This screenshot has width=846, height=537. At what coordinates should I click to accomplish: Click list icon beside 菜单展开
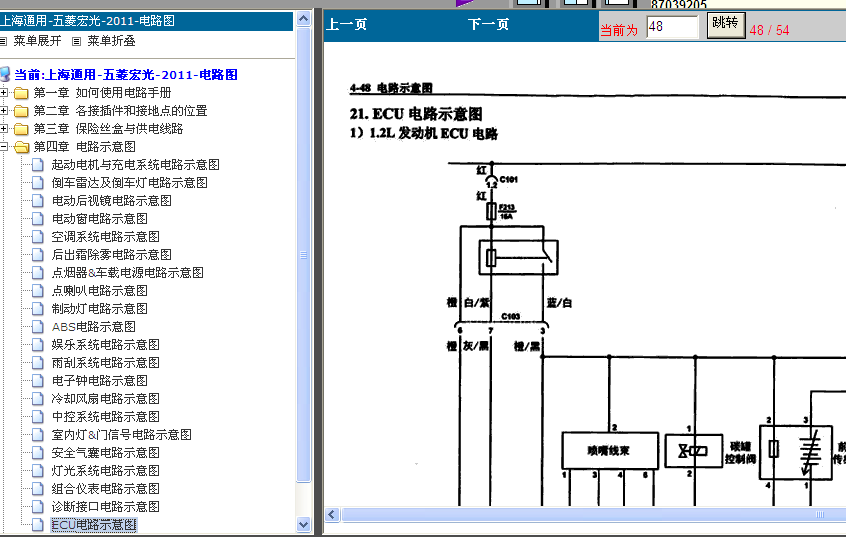coord(3,41)
